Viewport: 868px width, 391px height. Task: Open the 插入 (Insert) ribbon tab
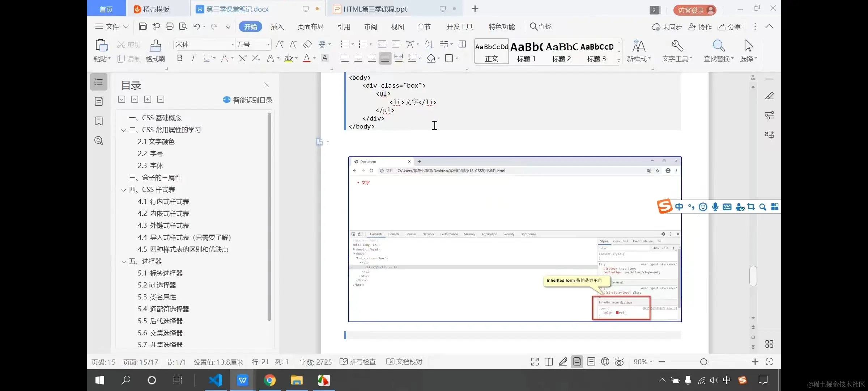point(277,27)
